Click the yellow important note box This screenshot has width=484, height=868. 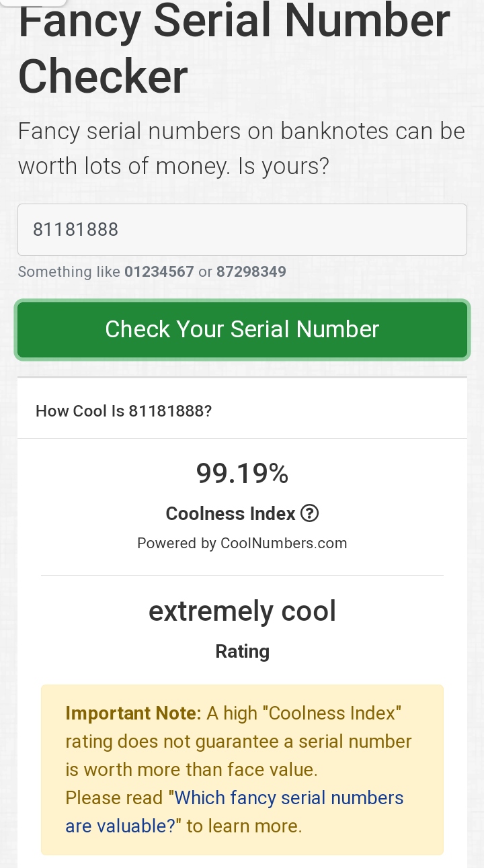(242, 770)
